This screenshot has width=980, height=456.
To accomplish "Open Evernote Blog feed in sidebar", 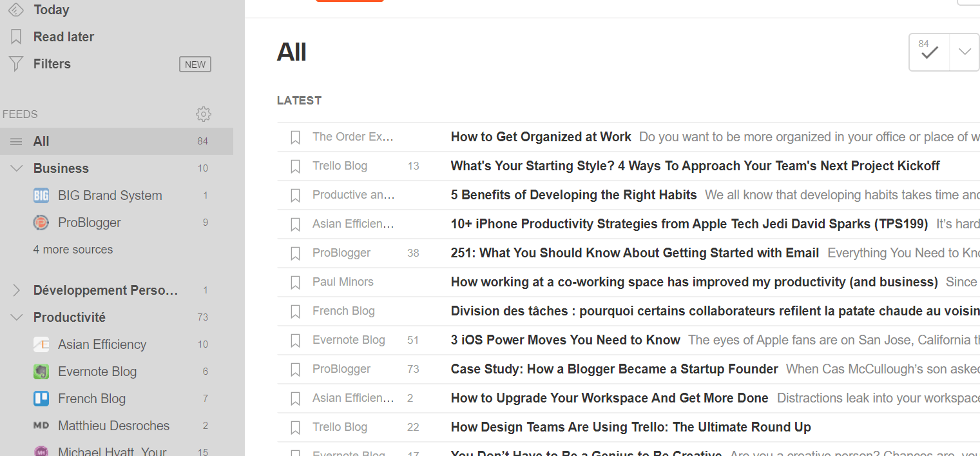I will pyautogui.click(x=97, y=372).
